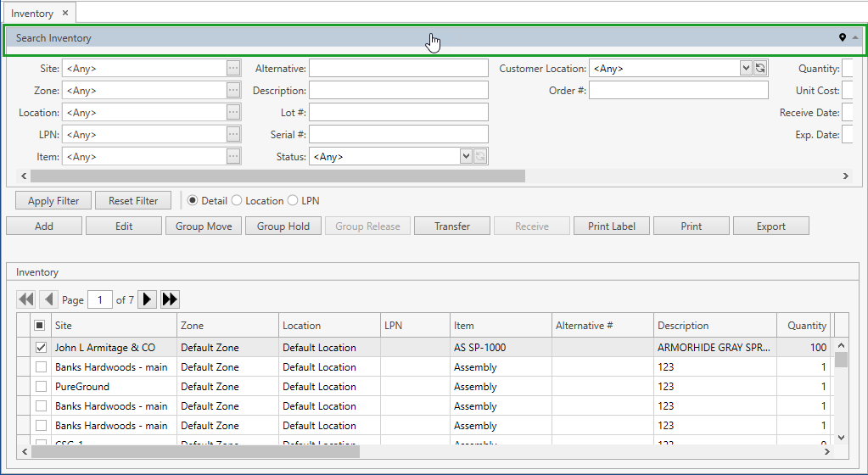This screenshot has height=475, width=868.
Task: Open the Item lookup ellipsis button
Action: click(x=233, y=157)
